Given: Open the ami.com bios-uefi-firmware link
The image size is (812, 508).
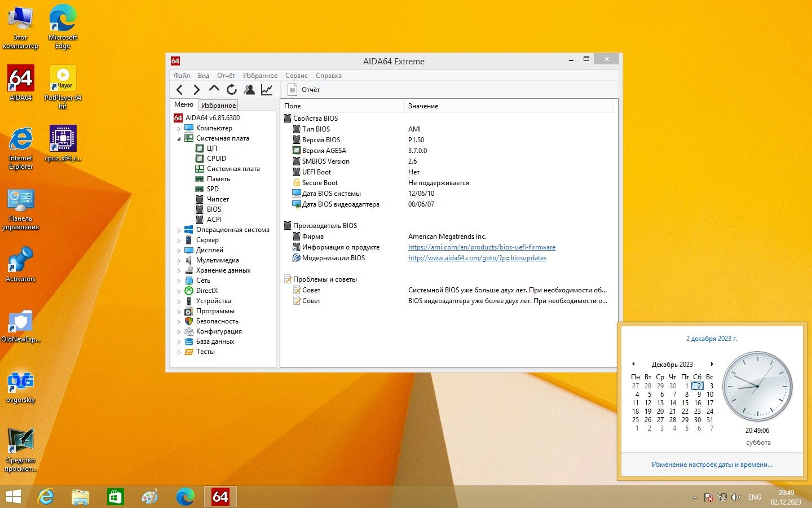Looking at the screenshot, I should tap(482, 247).
